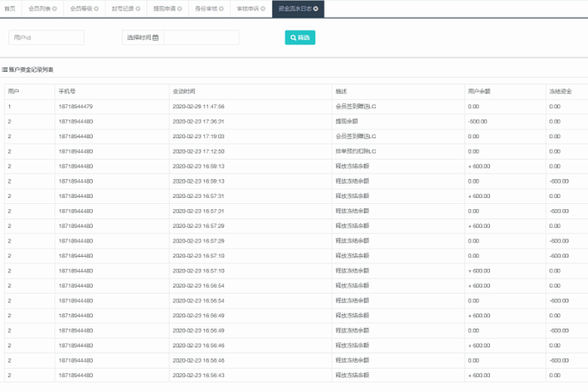The image size is (588, 392).
Task: Click the 描述 column header
Action: tap(341, 91)
